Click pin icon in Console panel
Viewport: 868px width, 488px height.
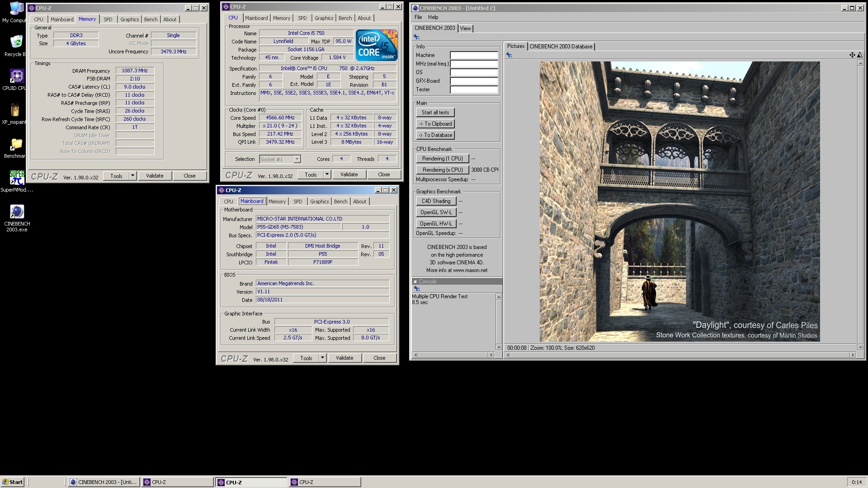(417, 289)
